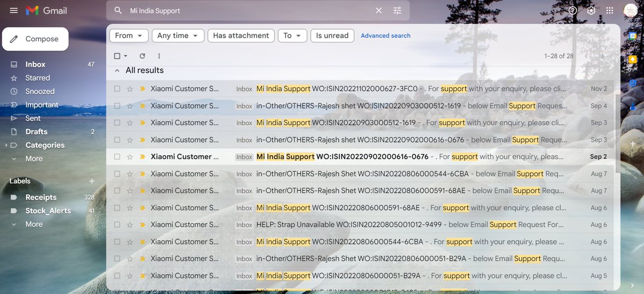The image size is (644, 294).
Task: Select the Nov 2 email checkbox
Action: coord(117,89)
